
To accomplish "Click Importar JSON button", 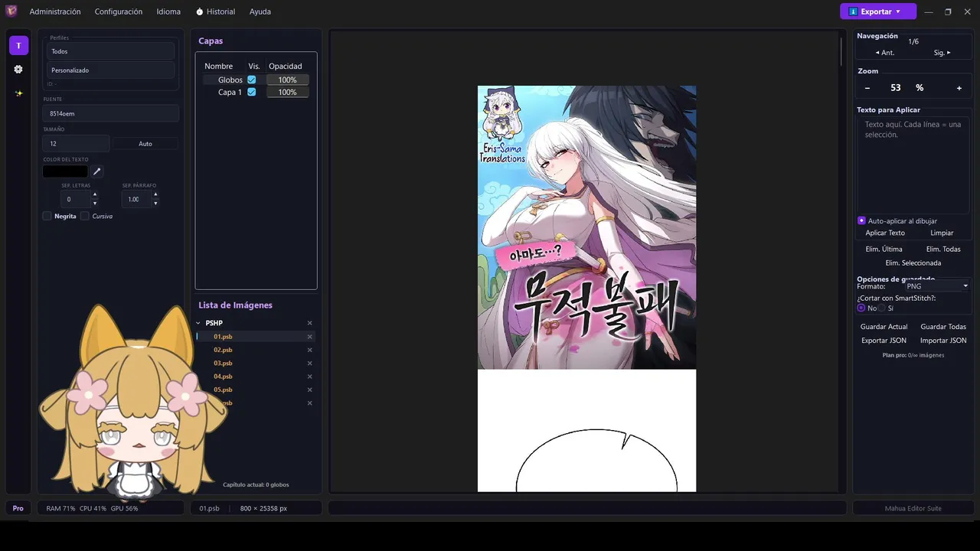I will click(x=943, y=341).
